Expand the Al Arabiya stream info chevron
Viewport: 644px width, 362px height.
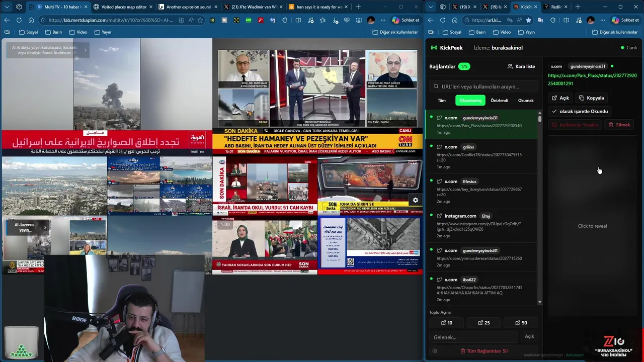(85, 50)
